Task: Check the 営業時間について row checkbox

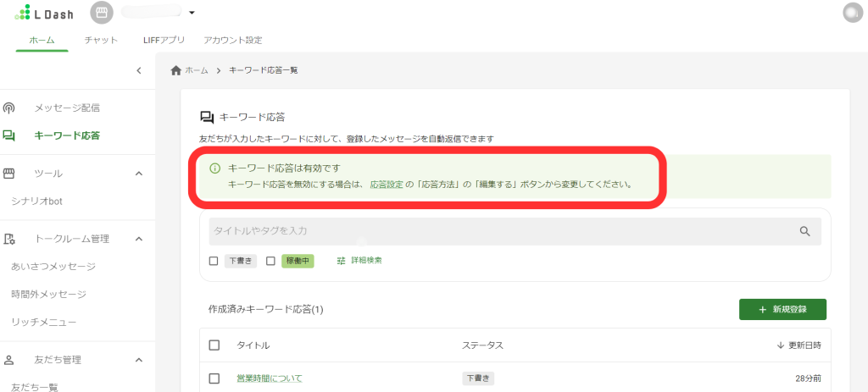Action: [214, 378]
